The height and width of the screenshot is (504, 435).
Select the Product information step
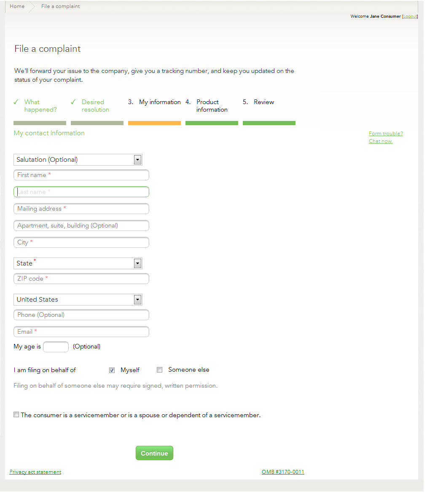click(212, 106)
